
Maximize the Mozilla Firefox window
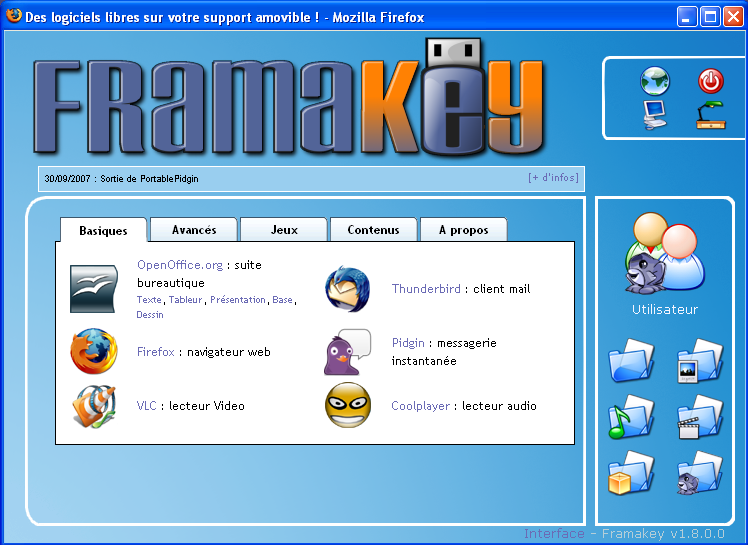click(710, 17)
